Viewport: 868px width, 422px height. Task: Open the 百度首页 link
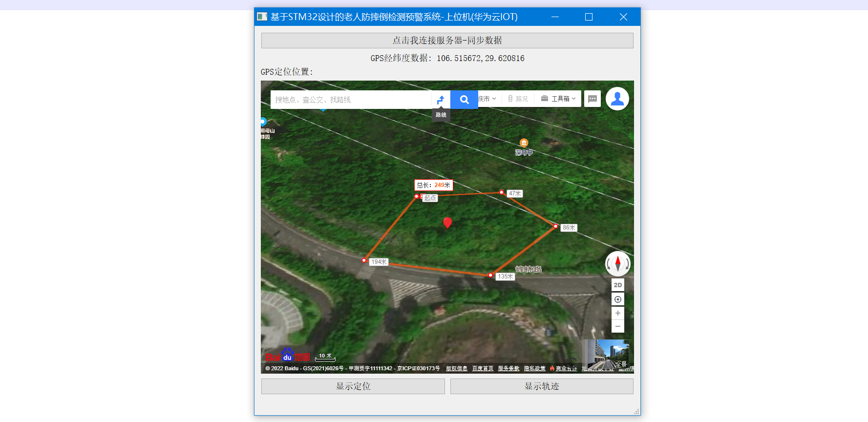pyautogui.click(x=483, y=368)
